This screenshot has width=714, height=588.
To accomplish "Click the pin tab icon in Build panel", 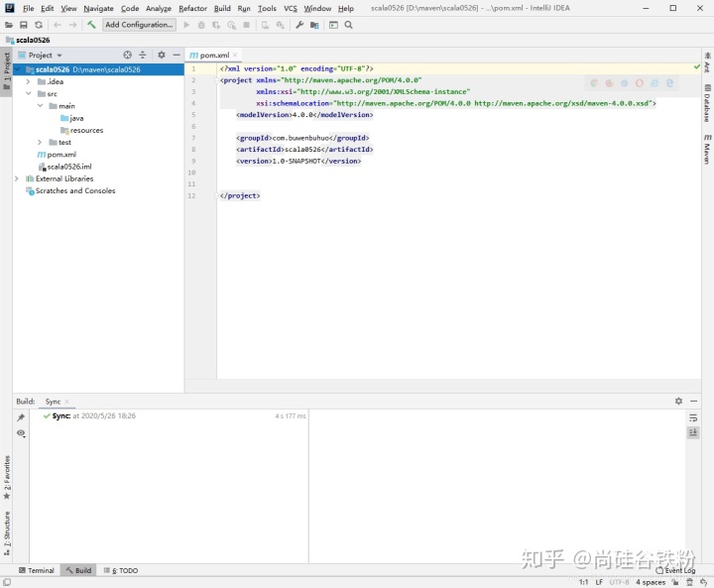I will coord(21,417).
